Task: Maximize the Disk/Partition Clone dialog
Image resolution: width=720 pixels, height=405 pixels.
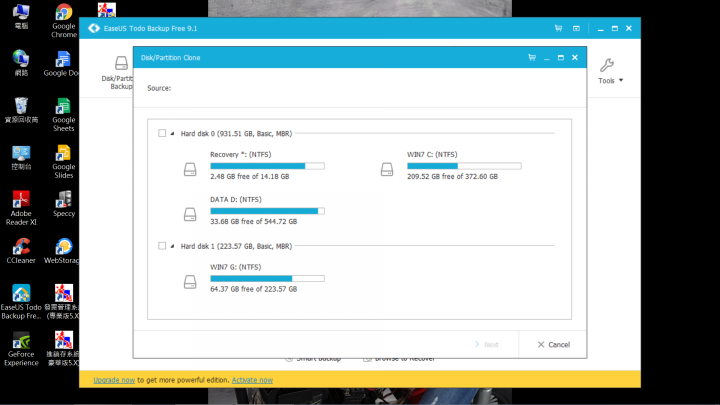Action: pos(561,57)
